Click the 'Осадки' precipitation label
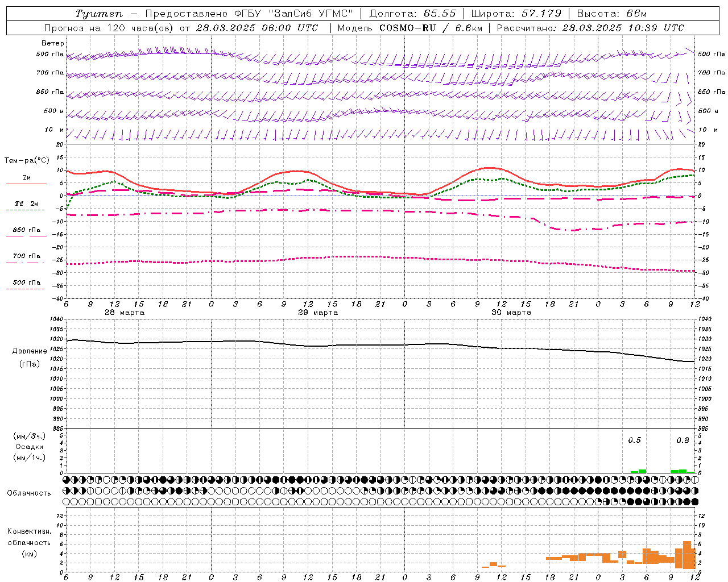The height and width of the screenshot is (582, 728). (x=30, y=447)
